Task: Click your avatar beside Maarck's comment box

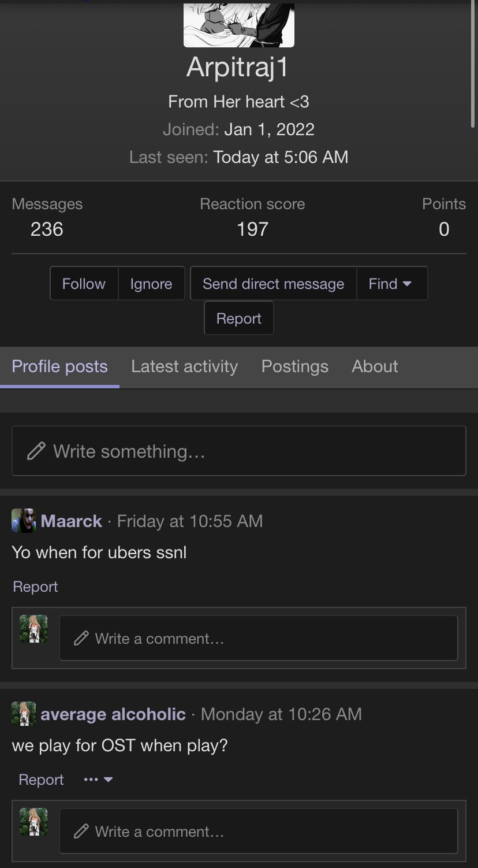Action: [x=33, y=629]
